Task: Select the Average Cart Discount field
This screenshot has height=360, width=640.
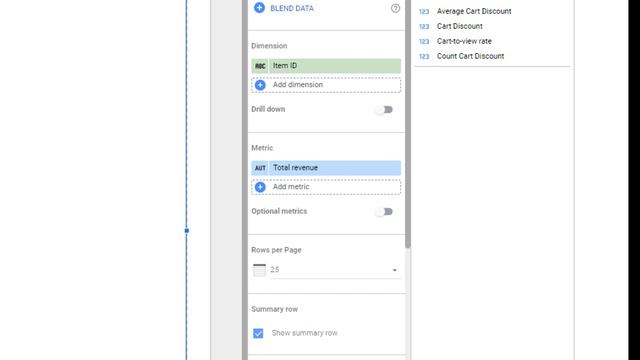Action: click(x=474, y=11)
